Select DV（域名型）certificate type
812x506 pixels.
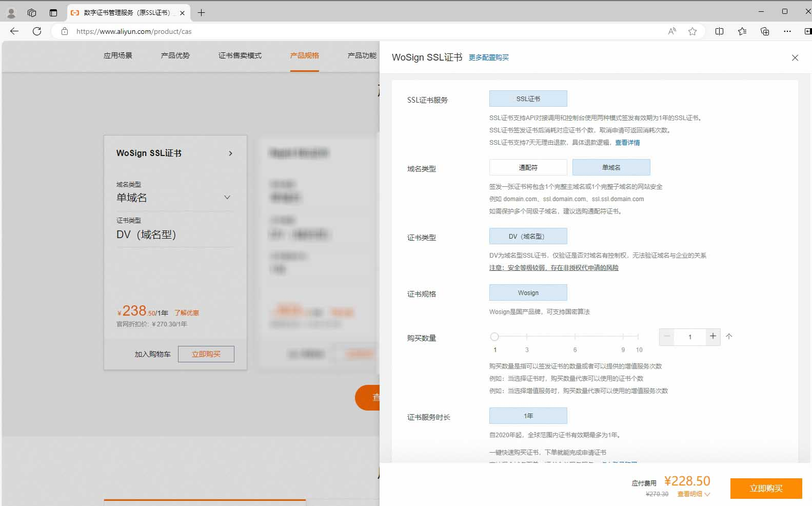click(x=528, y=236)
